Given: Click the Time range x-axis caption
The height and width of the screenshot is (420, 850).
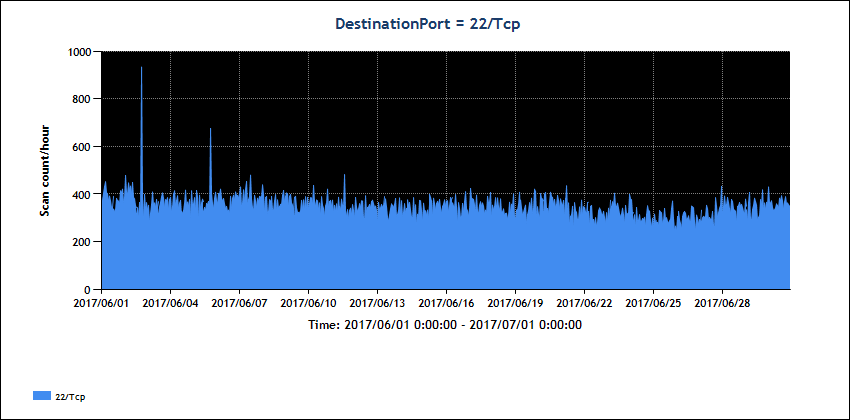Looking at the screenshot, I should [x=445, y=325].
